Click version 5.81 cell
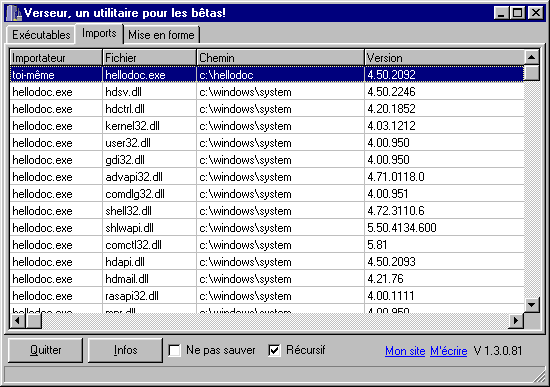Image resolution: width=550 pixels, height=387 pixels. (x=444, y=245)
